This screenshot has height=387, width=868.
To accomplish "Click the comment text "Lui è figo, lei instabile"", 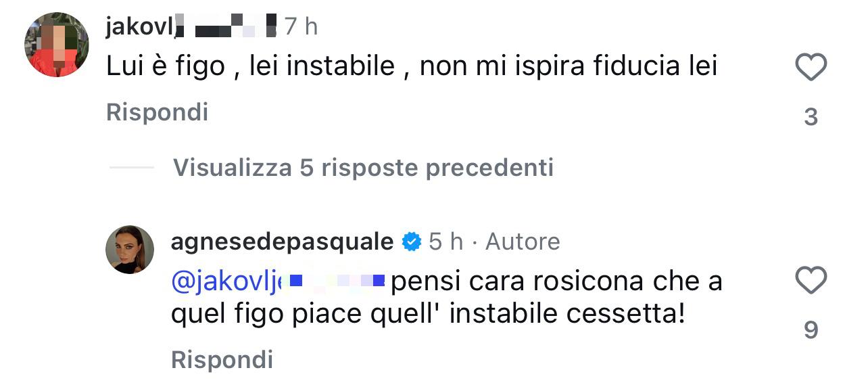I will coord(411,66).
